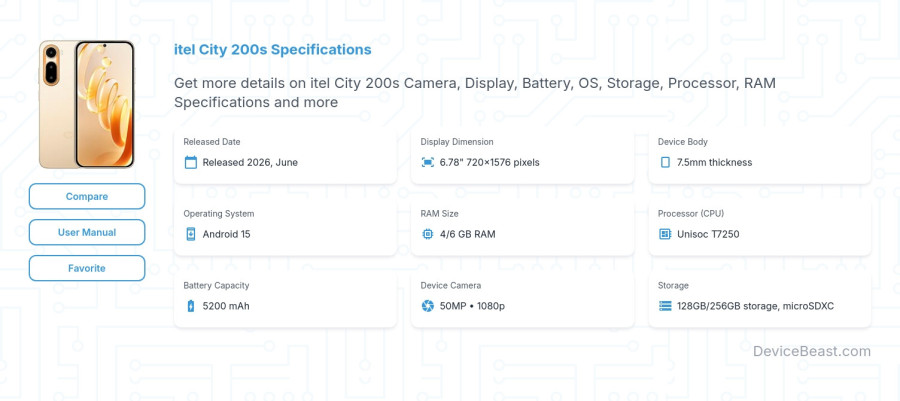Select the Unisoc T7250 value
Screen dimensions: 900x401
708,234
